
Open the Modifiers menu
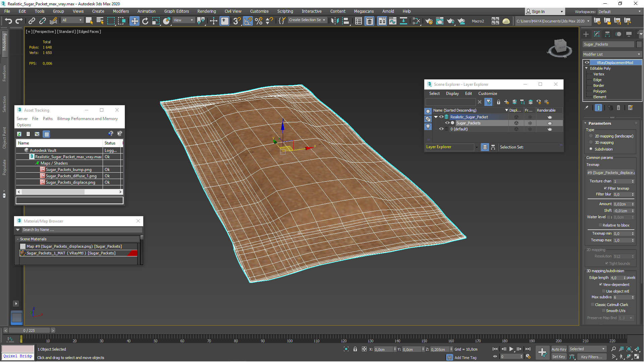click(x=121, y=11)
